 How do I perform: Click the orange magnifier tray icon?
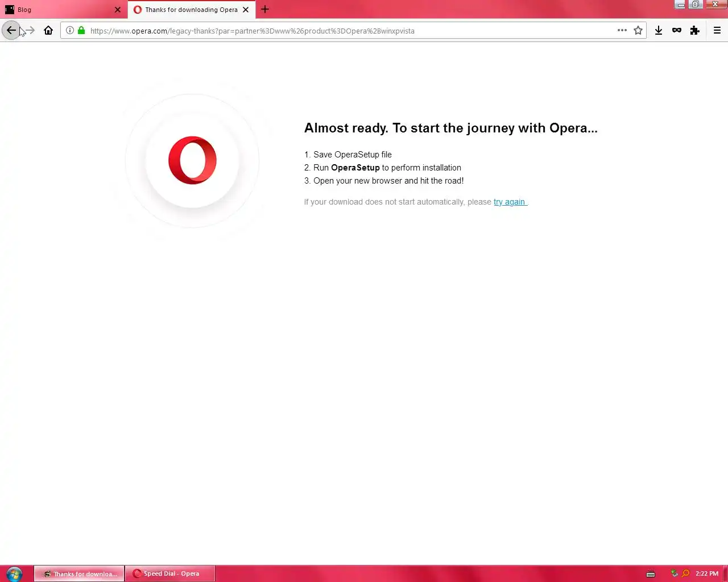point(685,573)
